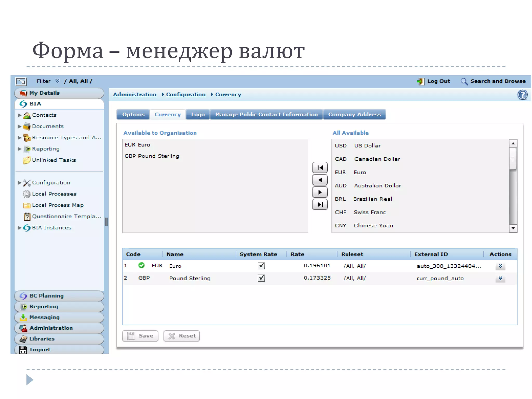
Task: Click the last (right-end) arrow transfer button
Action: [x=320, y=204]
